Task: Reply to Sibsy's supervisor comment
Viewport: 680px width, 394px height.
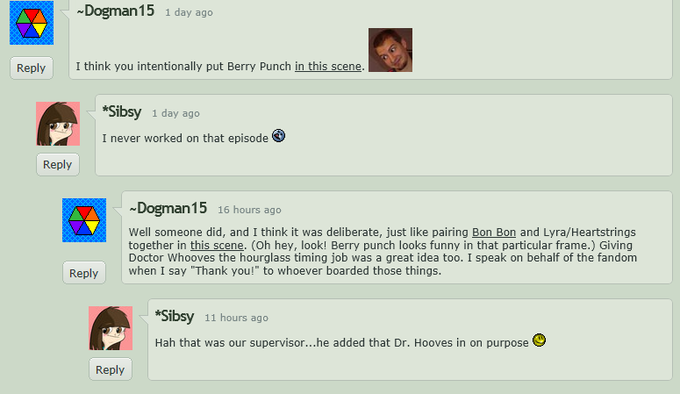Action: pyautogui.click(x=110, y=370)
